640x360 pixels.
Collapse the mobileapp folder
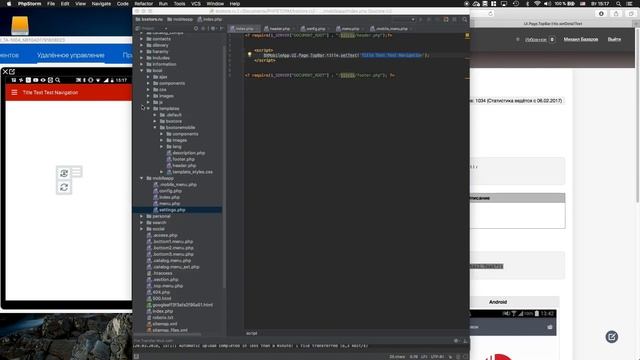click(x=142, y=178)
